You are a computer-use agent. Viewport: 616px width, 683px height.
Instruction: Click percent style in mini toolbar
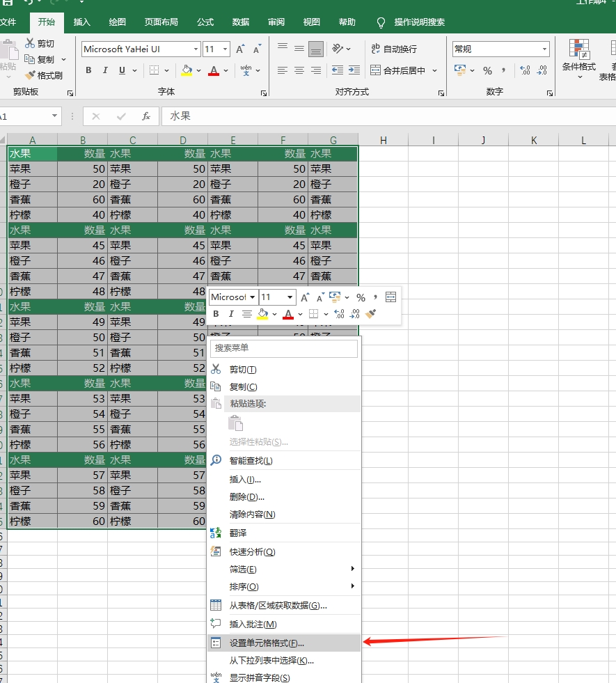[x=361, y=297]
